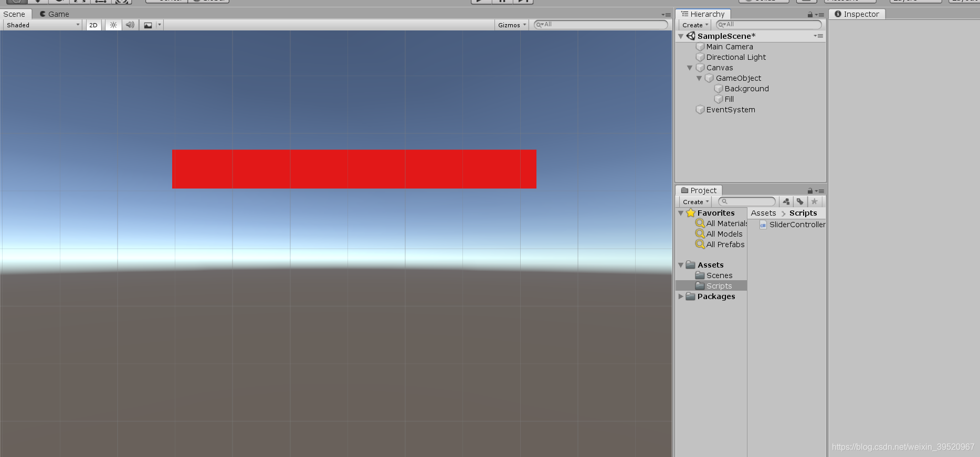
Task: Click the Unity logo beside SampleScene
Action: coord(691,36)
